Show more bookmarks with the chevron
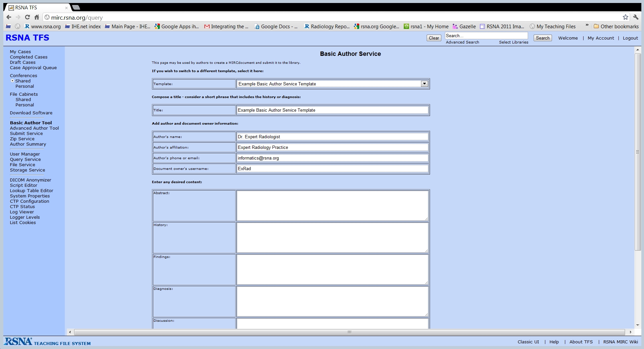This screenshot has height=349, width=644. coord(587,26)
